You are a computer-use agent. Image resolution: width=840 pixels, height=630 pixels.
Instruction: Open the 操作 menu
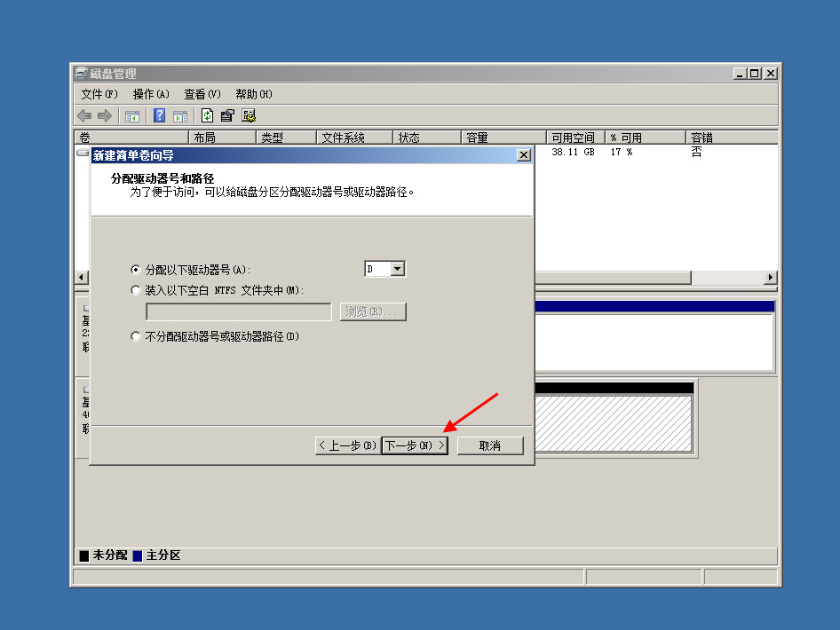coord(151,94)
